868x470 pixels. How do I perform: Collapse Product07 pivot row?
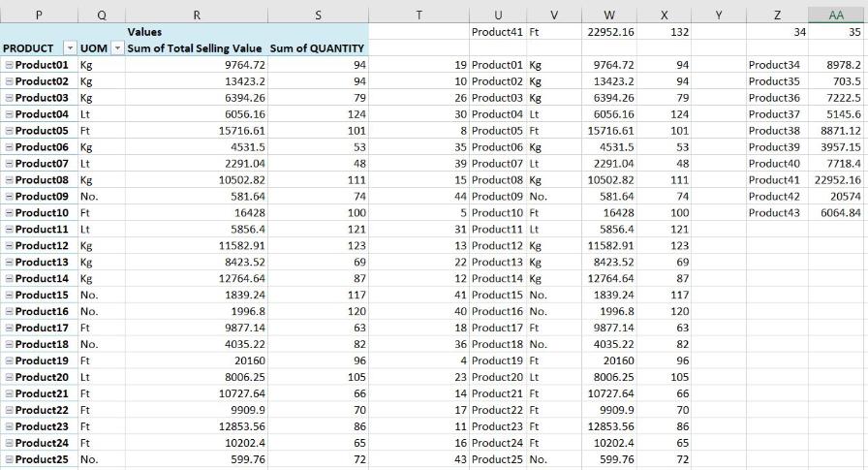coord(9,164)
